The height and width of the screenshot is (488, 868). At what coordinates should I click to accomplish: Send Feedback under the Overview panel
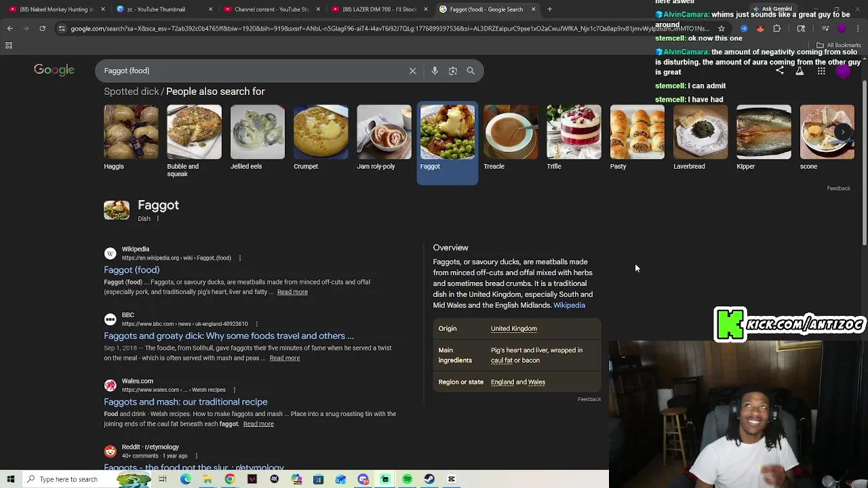(x=589, y=400)
